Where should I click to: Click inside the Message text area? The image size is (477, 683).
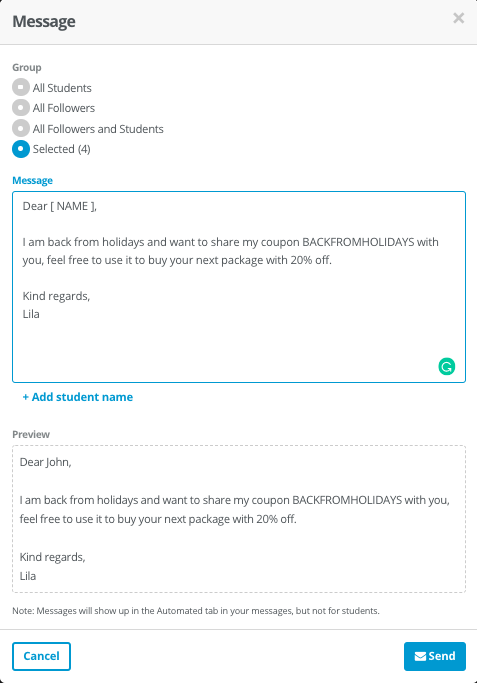pyautogui.click(x=239, y=287)
